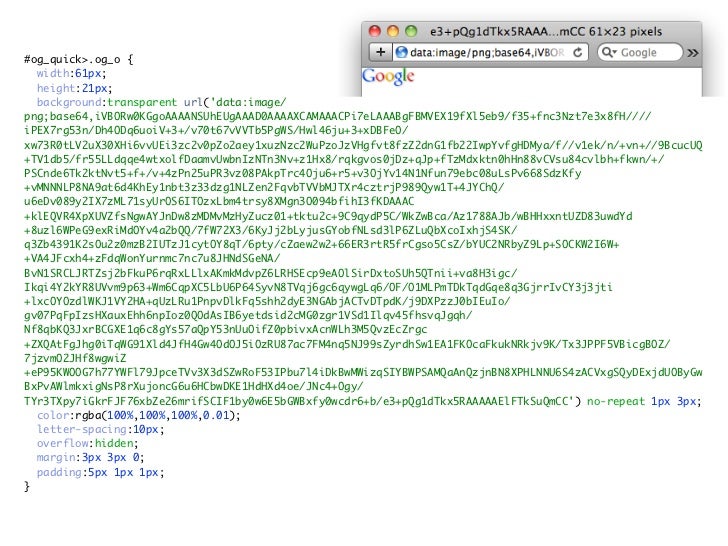Screen dimensions: 728x546
Task: Zoom the window with green button
Action: pyautogui.click(x=411, y=31)
